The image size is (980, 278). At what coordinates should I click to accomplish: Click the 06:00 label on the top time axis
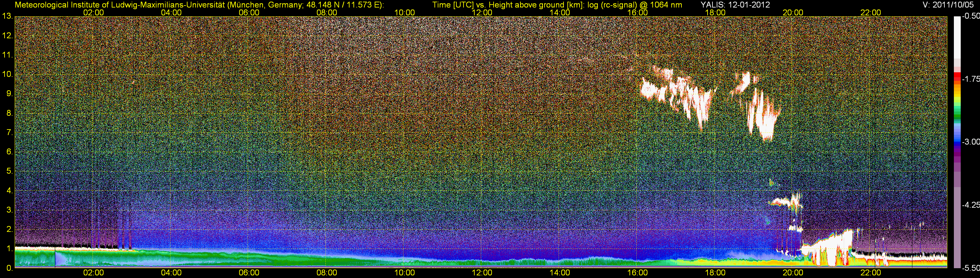pyautogui.click(x=249, y=12)
